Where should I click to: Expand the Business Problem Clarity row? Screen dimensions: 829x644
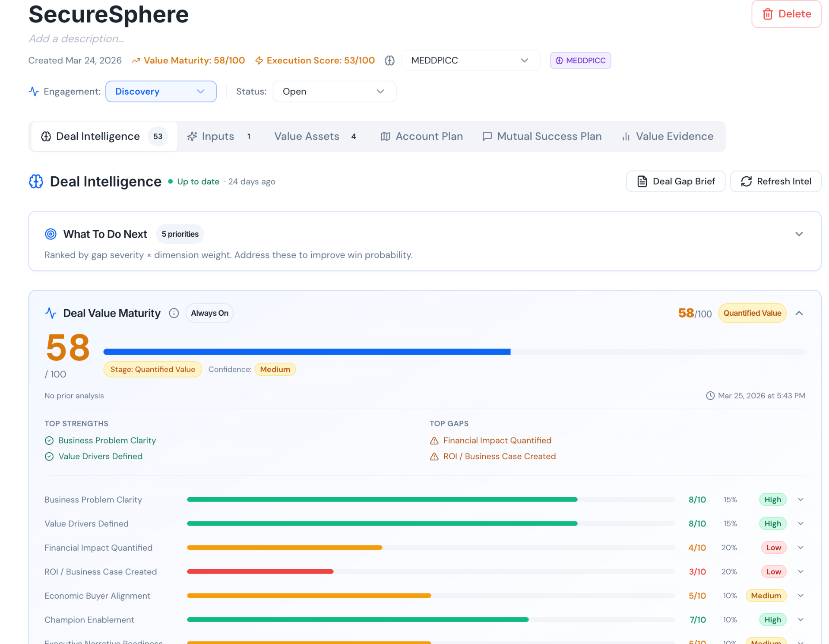click(x=801, y=500)
